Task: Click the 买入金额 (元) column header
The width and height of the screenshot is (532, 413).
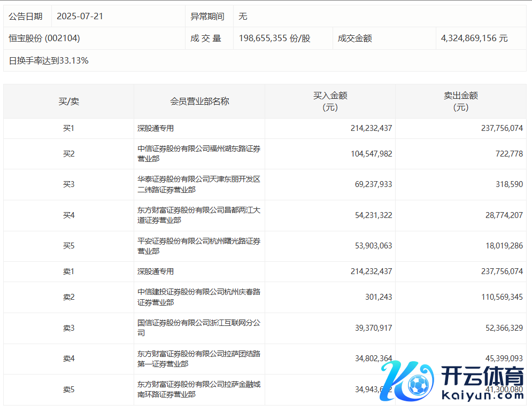Action: click(x=330, y=101)
